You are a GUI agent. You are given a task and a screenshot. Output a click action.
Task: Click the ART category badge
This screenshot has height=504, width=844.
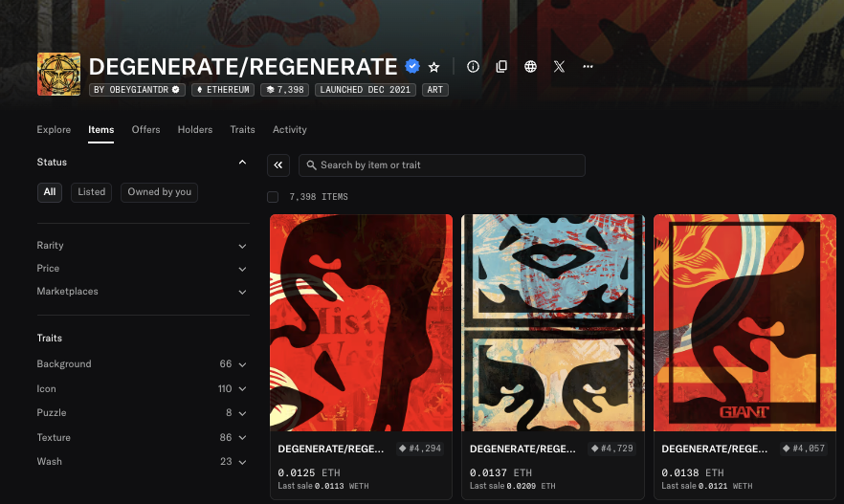point(434,90)
